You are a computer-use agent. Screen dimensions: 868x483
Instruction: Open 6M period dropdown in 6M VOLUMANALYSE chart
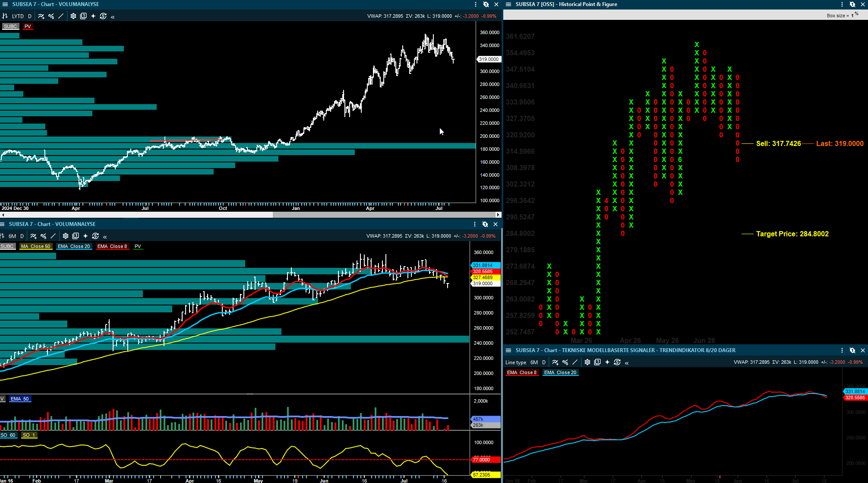point(13,236)
